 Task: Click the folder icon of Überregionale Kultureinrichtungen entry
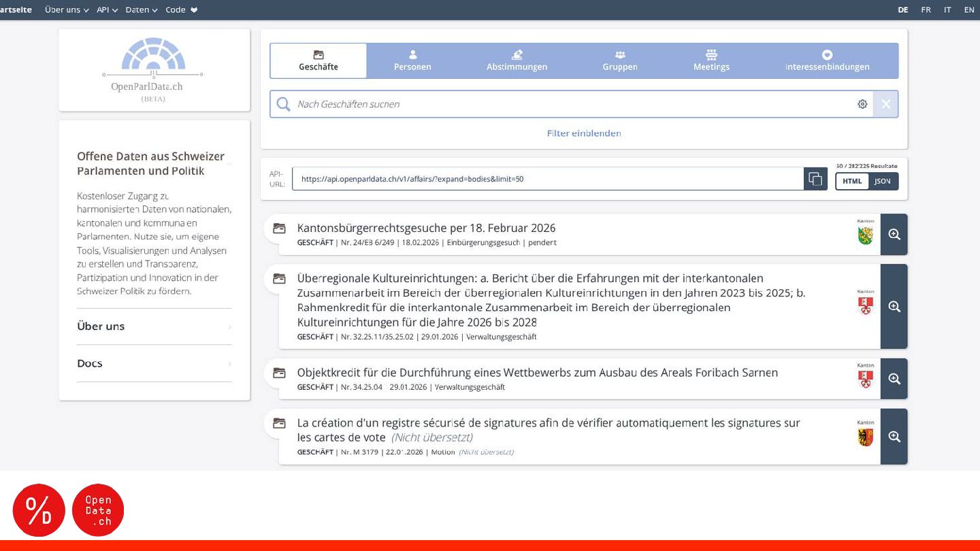click(x=279, y=279)
